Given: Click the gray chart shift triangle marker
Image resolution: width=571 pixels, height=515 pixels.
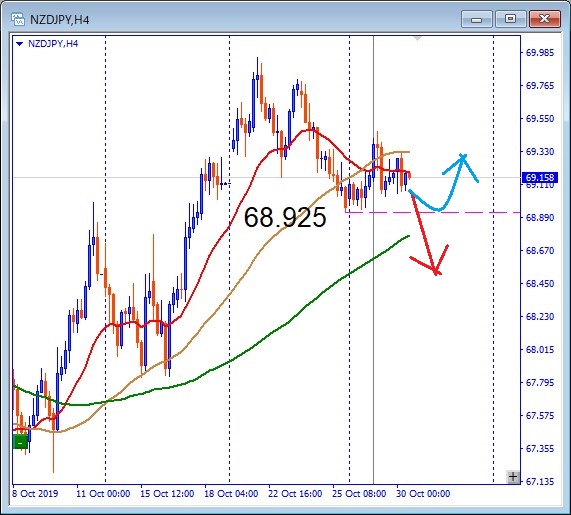Looking at the screenshot, I should tap(418, 38).
